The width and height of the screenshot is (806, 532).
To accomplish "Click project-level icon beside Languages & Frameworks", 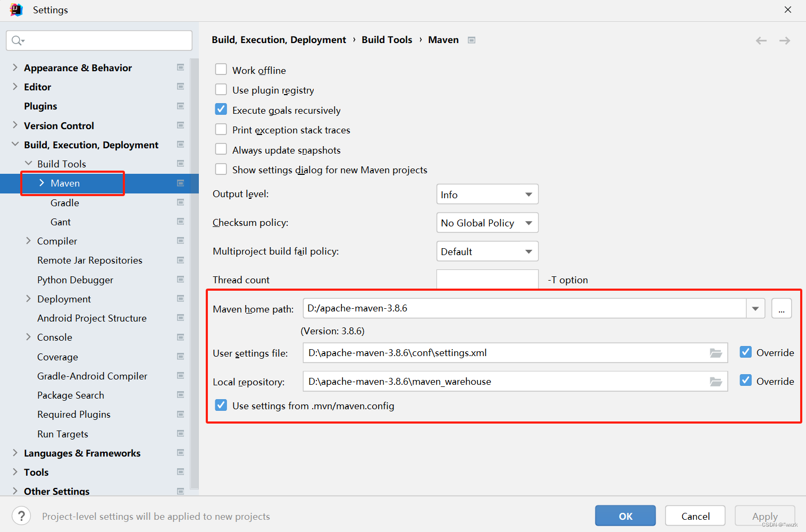I will coord(181,453).
